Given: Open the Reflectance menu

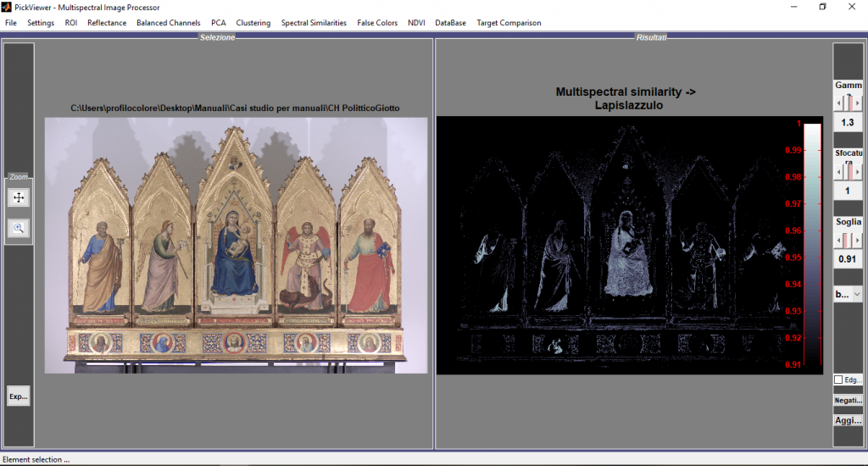Looking at the screenshot, I should 107,23.
